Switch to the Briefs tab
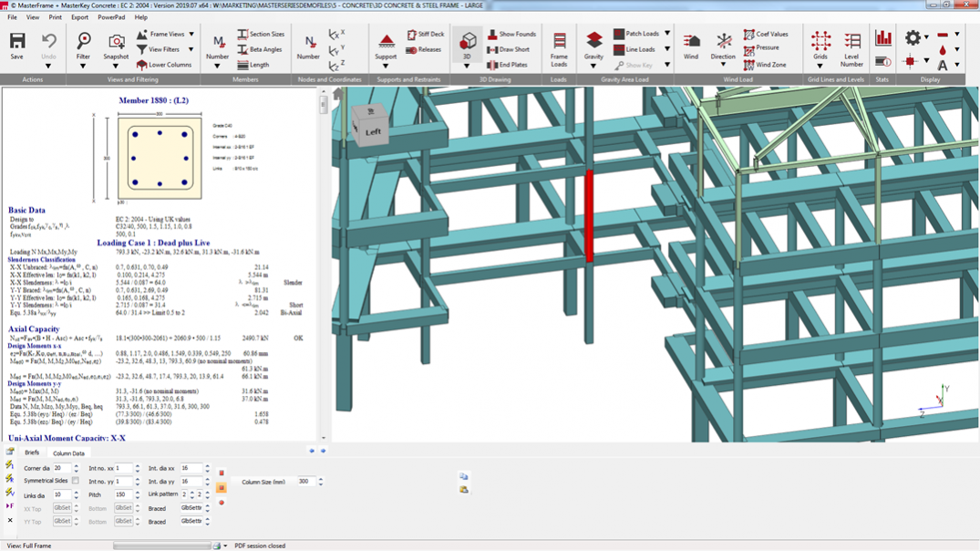The width and height of the screenshot is (980, 551). tap(32, 452)
